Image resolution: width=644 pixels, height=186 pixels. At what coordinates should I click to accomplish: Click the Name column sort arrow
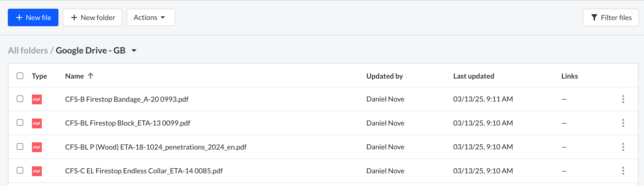(91, 76)
